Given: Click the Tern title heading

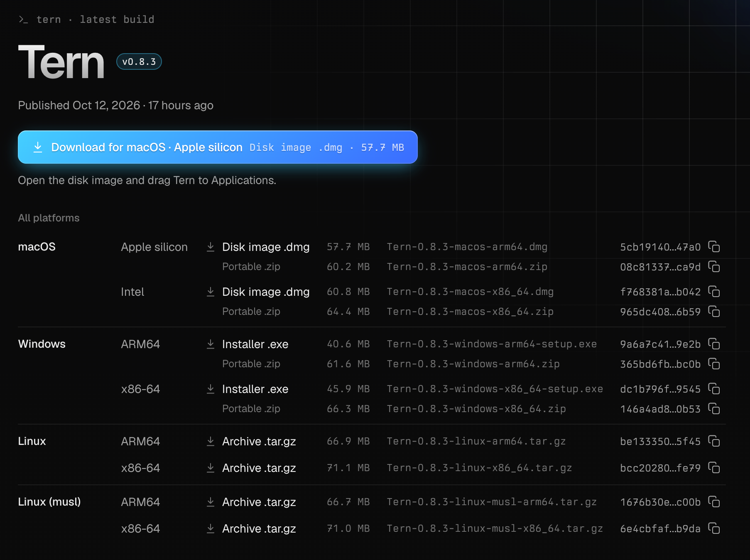Looking at the screenshot, I should pos(61,62).
